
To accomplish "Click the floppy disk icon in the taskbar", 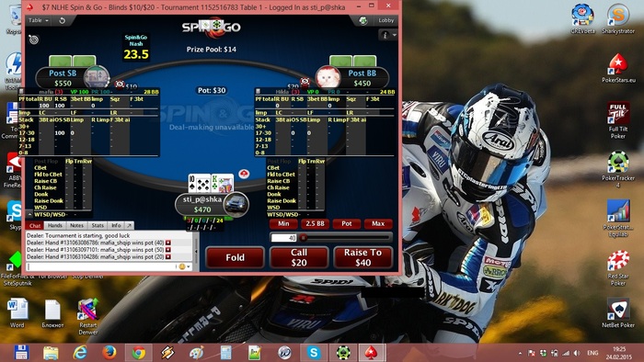I will coord(21,353).
